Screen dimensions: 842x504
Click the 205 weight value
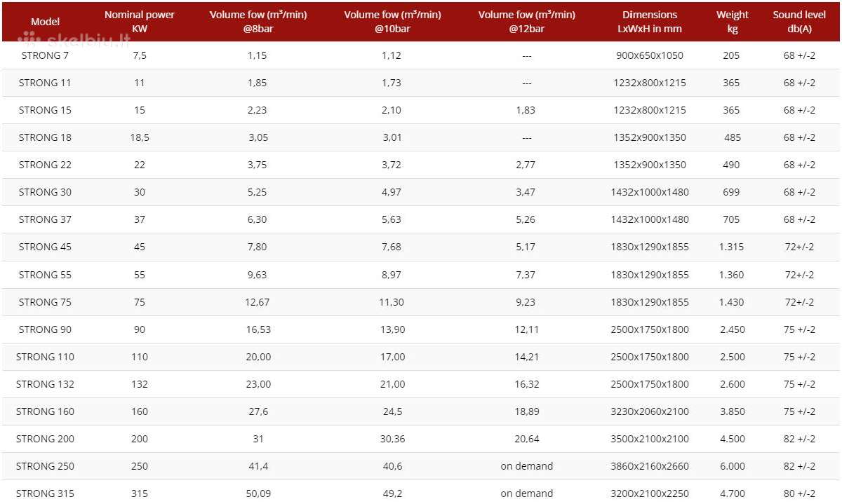pos(731,55)
